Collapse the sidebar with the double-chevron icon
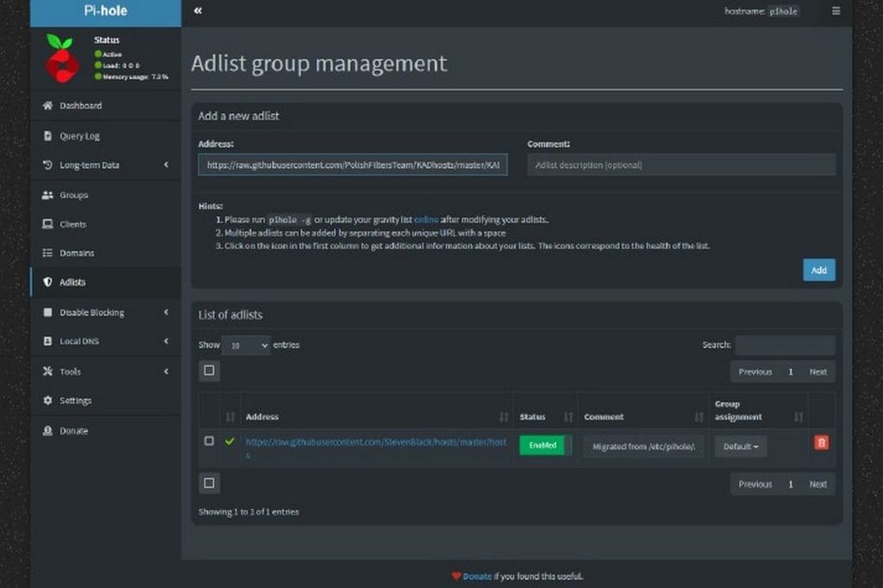 tap(197, 10)
